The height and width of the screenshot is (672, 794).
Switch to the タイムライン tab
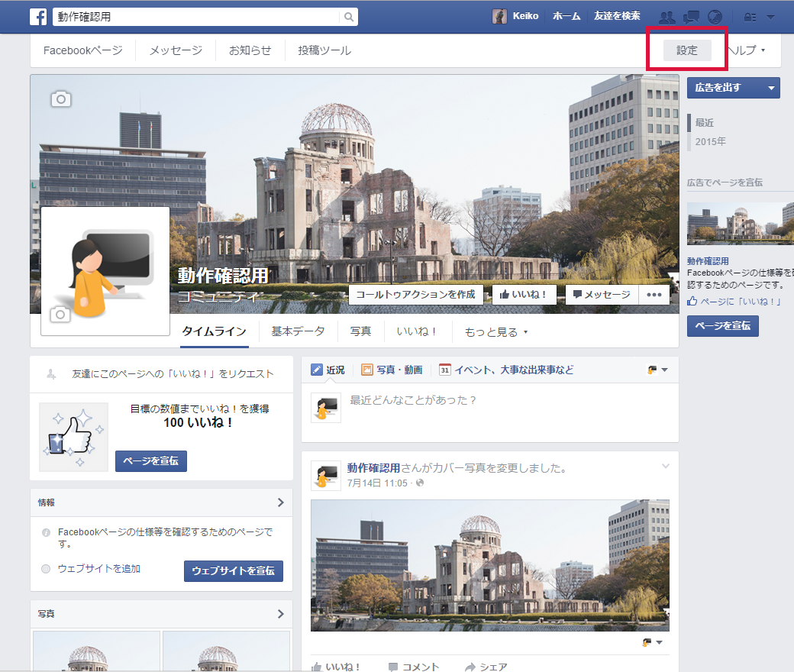[x=215, y=331]
